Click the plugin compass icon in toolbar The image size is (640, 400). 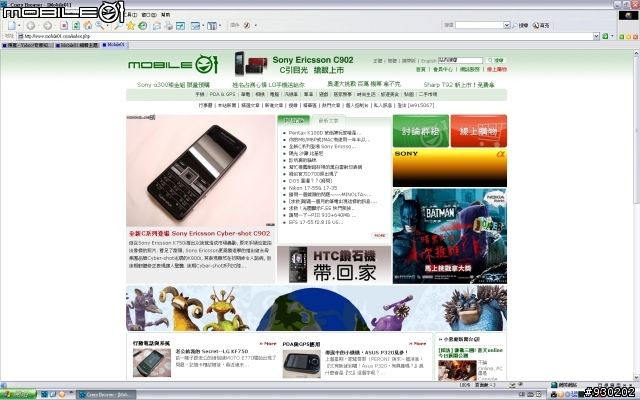coord(247,25)
